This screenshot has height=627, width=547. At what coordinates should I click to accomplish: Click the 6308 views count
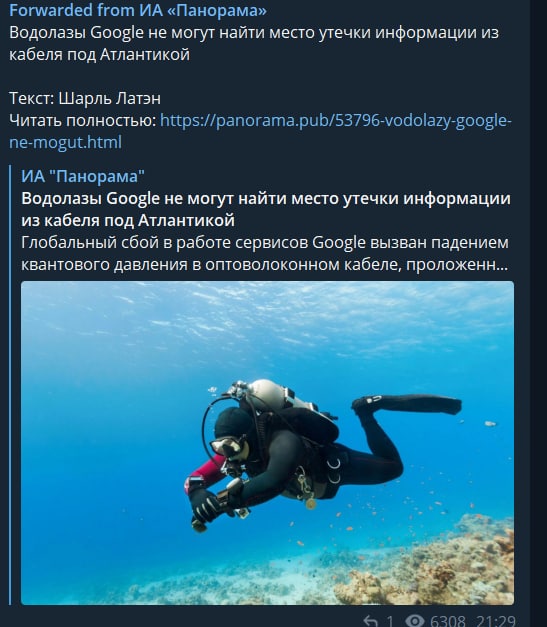[448, 621]
